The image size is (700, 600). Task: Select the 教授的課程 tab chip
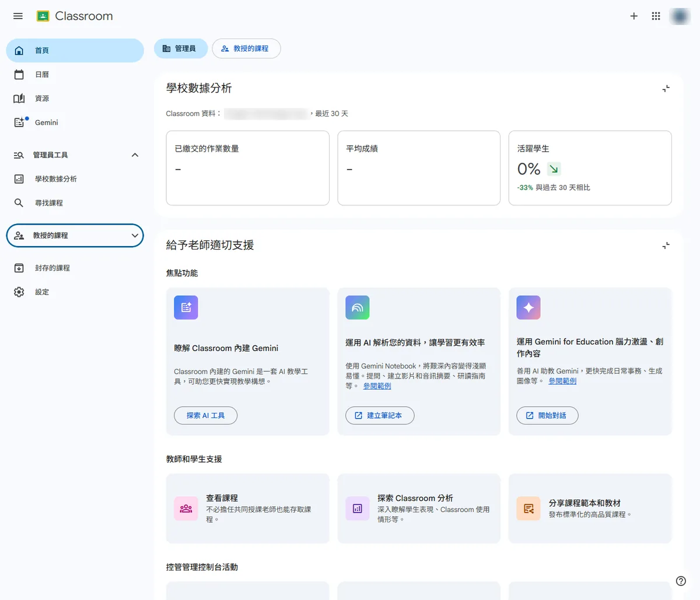(246, 48)
